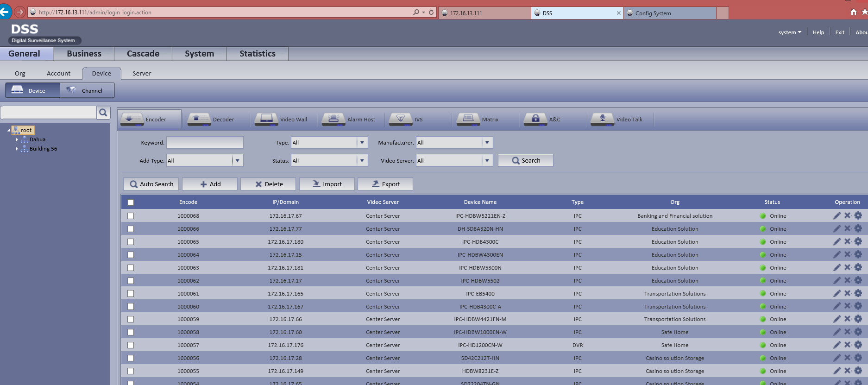The image size is (868, 385).
Task: Tick the checkbox for encode 1000068
Action: pos(131,216)
